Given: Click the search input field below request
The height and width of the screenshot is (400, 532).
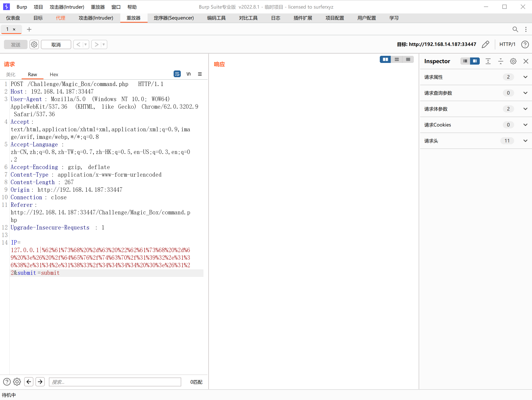Looking at the screenshot, I should pos(115,382).
